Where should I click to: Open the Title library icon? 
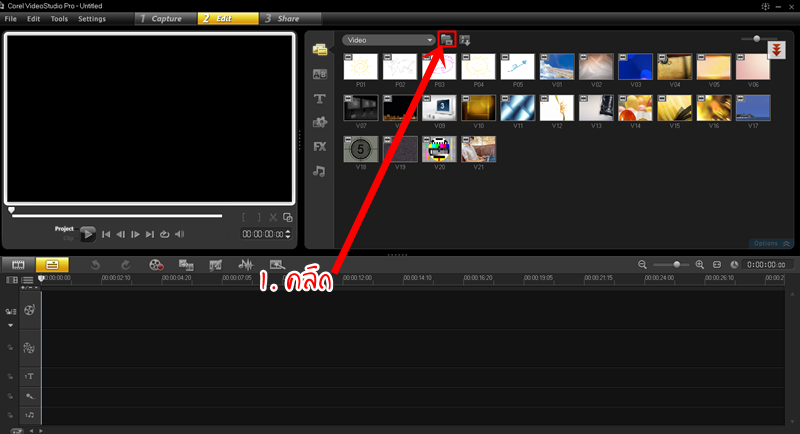point(320,98)
